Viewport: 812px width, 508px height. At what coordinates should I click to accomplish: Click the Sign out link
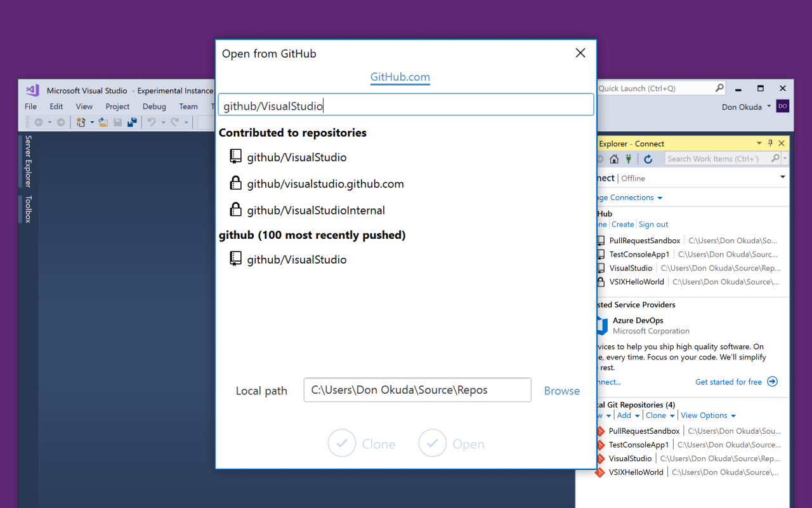click(x=653, y=224)
